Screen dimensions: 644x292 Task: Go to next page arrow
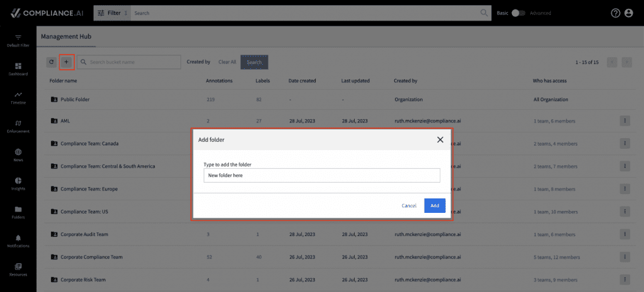tap(627, 62)
